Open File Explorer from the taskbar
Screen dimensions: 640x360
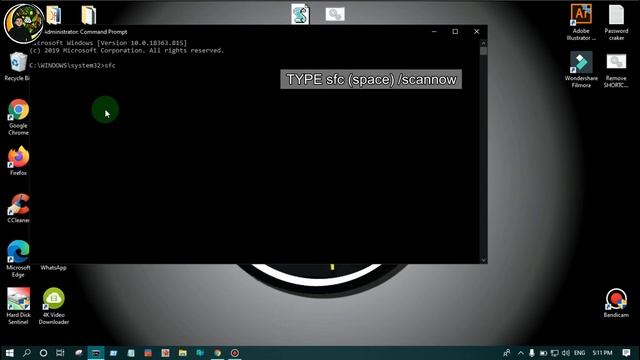(x=182, y=353)
